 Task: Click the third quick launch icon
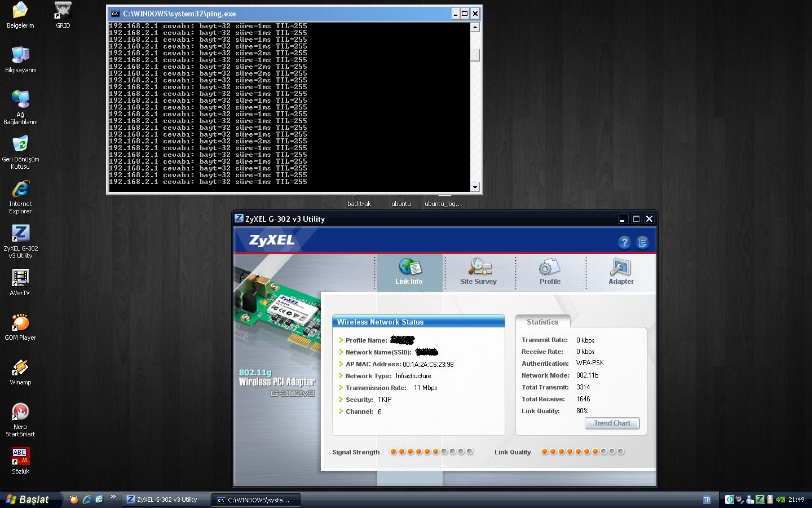(99, 500)
